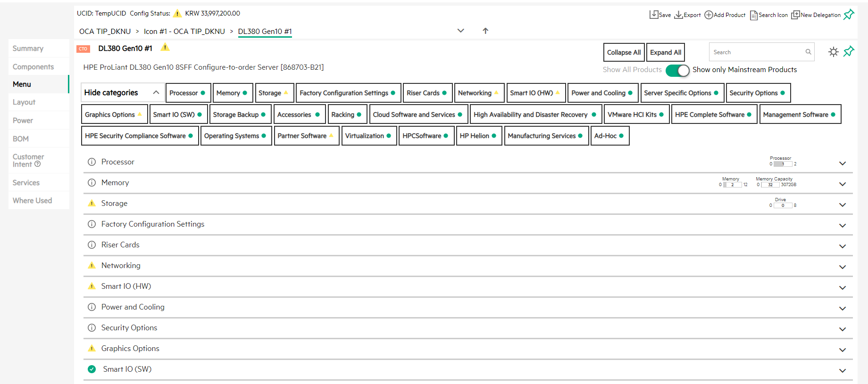Click warning icon on Graphics Options row
868x384 pixels.
pyautogui.click(x=92, y=348)
